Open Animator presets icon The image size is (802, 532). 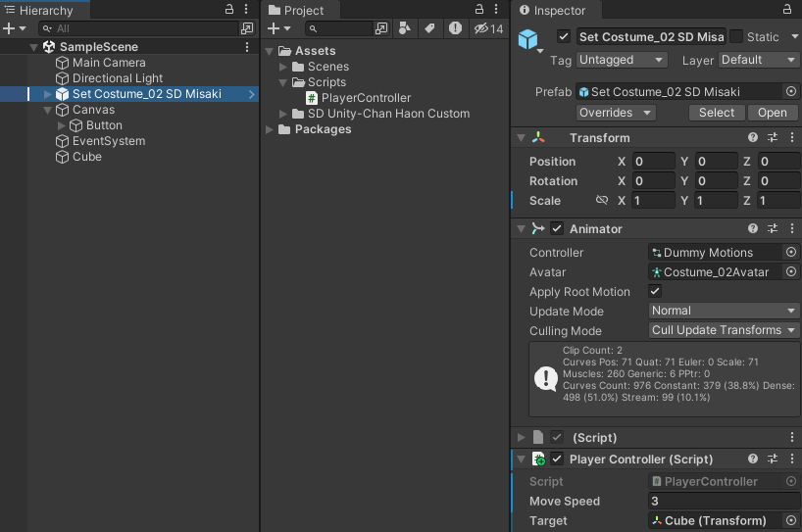coord(773,228)
